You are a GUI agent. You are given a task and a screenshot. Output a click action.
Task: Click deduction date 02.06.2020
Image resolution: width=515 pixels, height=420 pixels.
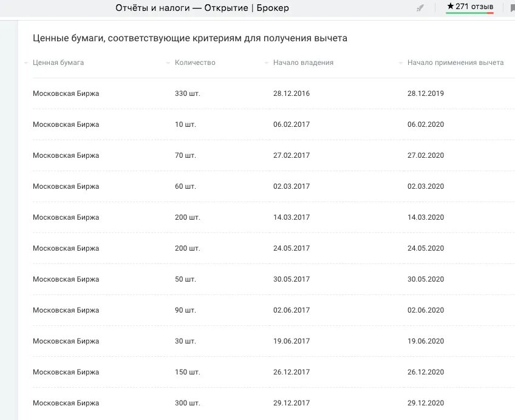point(426,310)
